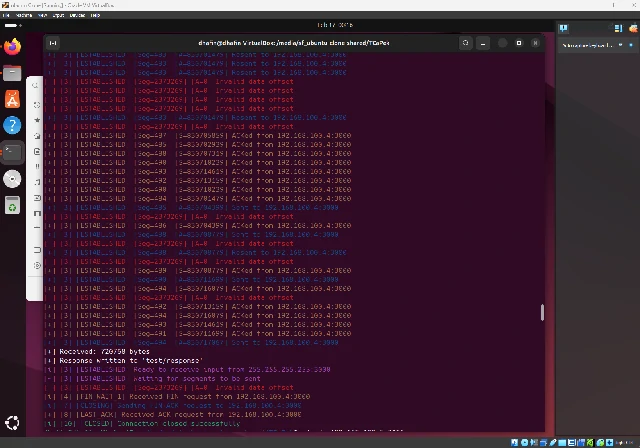Open the VirtualBox Help menu

click(95, 15)
